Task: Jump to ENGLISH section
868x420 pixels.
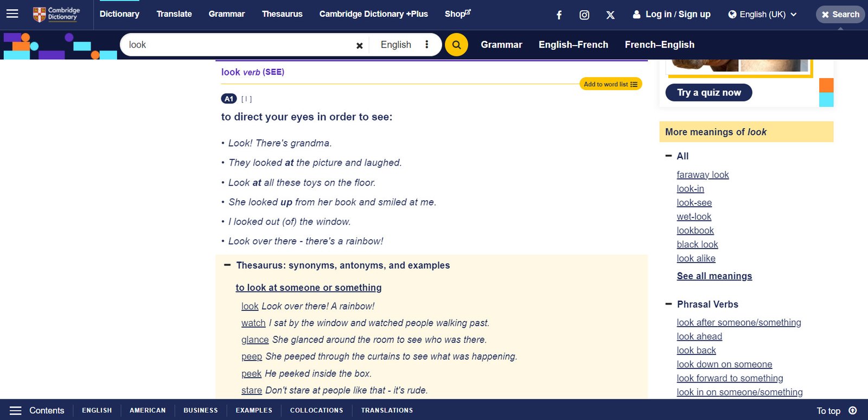Action: click(97, 411)
